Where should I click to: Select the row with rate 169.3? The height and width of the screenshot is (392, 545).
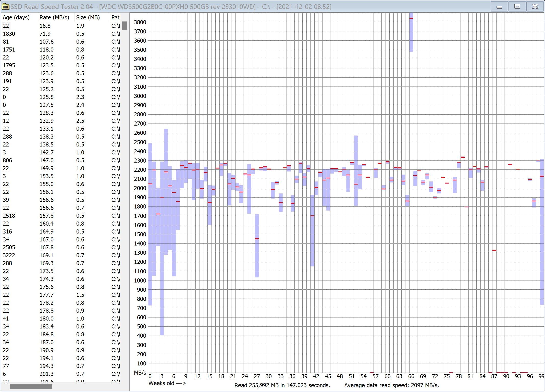tap(61, 263)
